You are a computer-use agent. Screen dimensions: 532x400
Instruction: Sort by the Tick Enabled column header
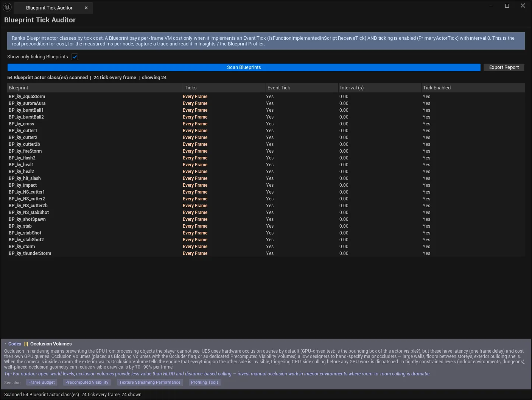473,88
